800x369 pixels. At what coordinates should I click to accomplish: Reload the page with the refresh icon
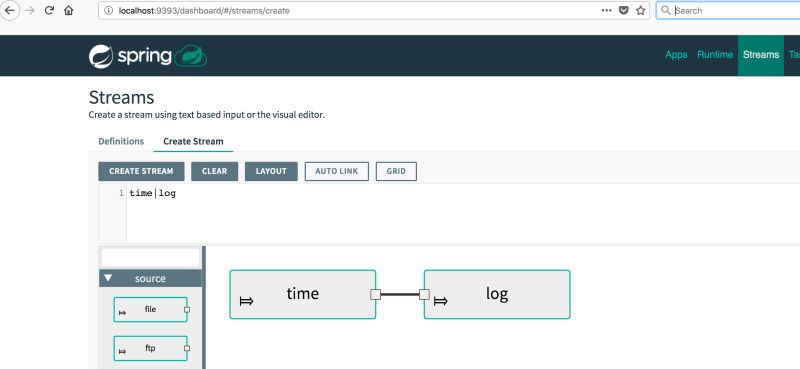point(49,10)
